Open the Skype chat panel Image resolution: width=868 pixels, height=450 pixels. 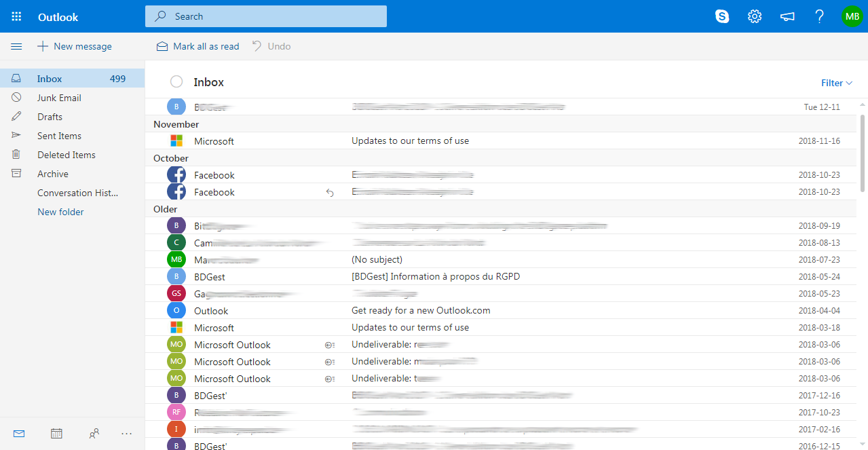[x=722, y=16]
